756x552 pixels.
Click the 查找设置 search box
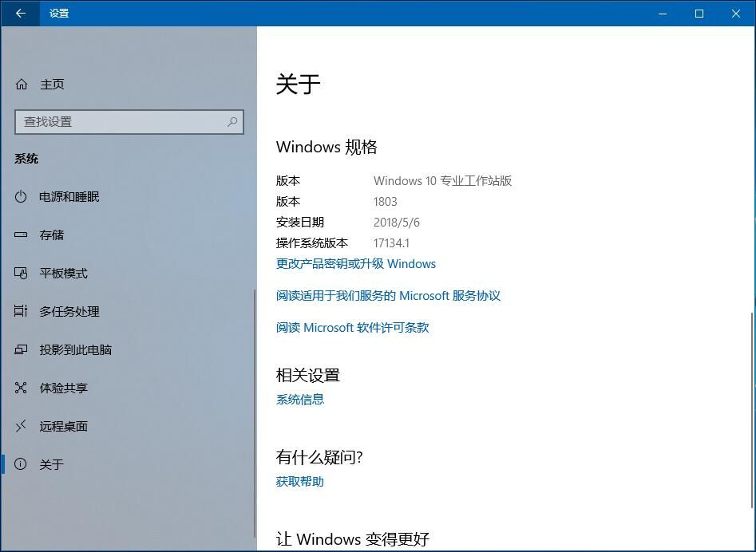click(120, 122)
